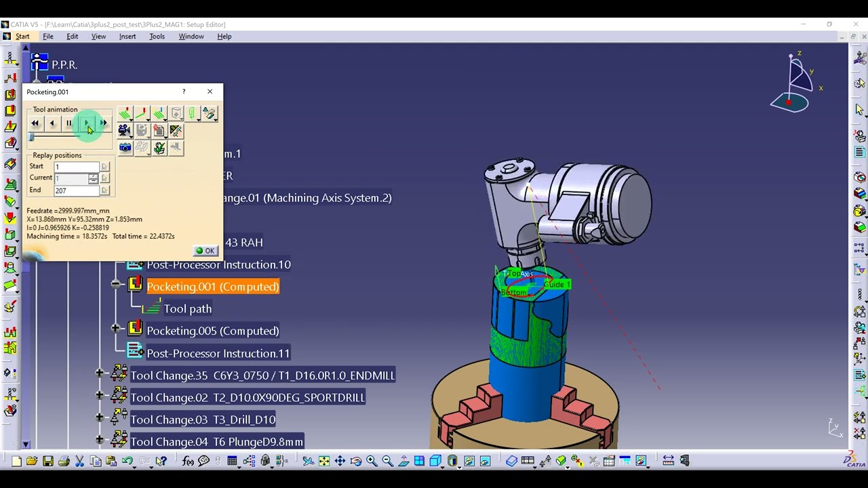Click the Save icon

pos(47,462)
